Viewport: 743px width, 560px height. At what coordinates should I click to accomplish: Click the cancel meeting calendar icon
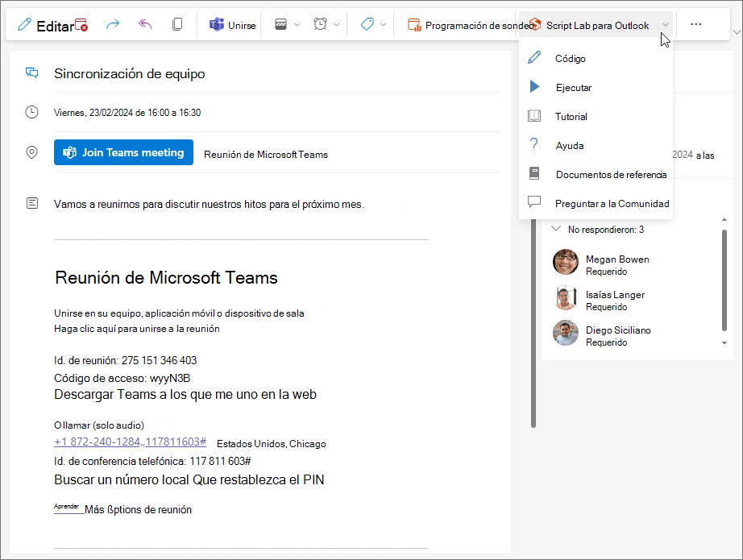tap(81, 25)
